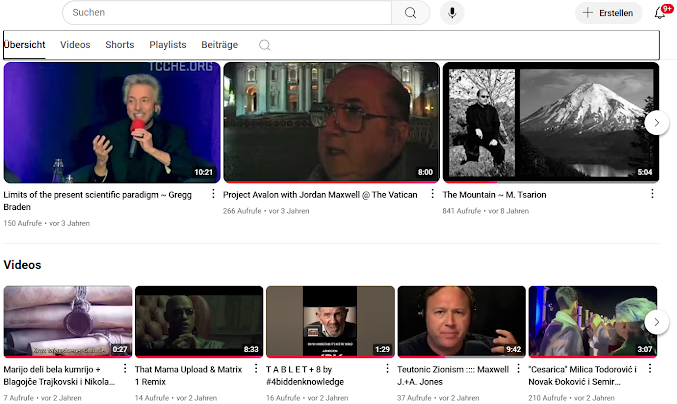This screenshot has height=404, width=677.
Task: Open title The Mountain ~ M. Tsarion
Action: [494, 195]
